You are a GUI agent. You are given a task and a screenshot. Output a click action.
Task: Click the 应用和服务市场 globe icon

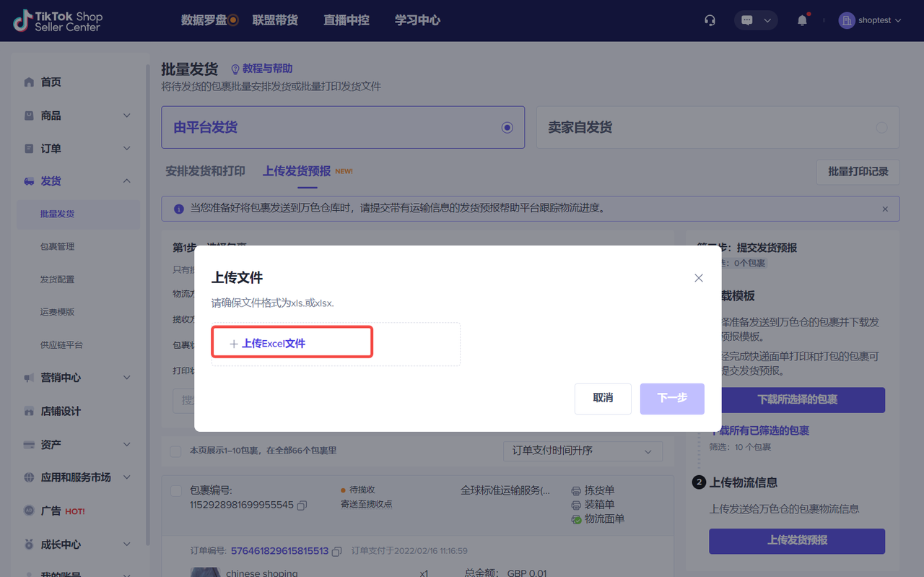point(29,477)
